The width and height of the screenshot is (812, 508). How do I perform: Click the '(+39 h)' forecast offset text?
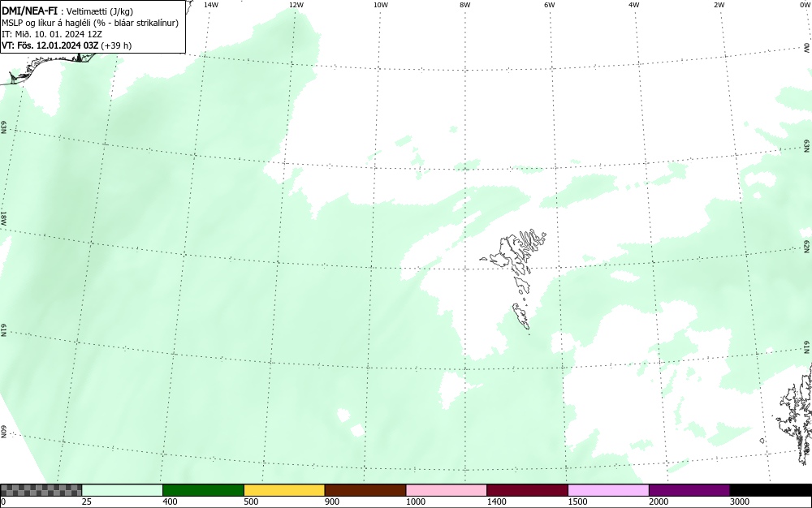[116, 45]
